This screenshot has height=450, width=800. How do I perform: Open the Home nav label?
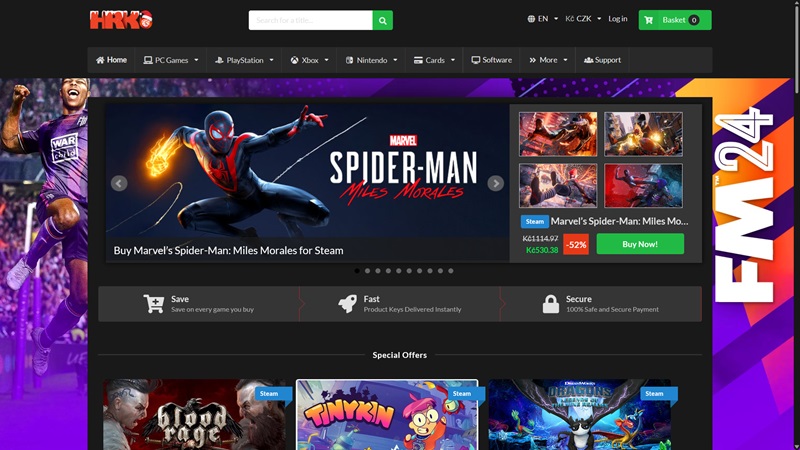point(117,60)
